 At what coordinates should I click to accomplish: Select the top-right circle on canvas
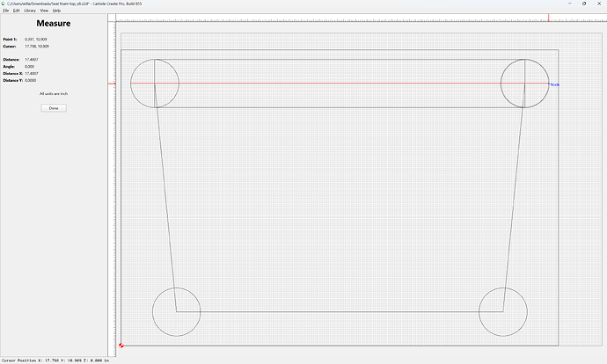[524, 84]
